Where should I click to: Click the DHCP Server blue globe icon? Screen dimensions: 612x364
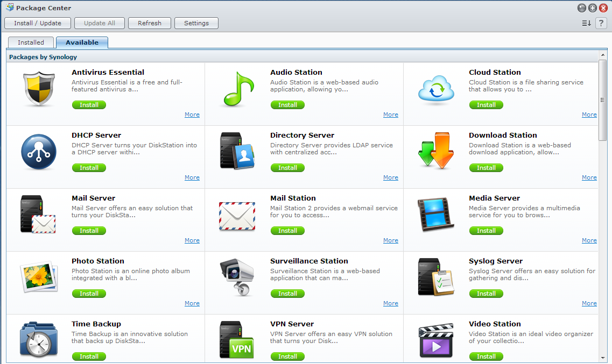click(x=38, y=153)
